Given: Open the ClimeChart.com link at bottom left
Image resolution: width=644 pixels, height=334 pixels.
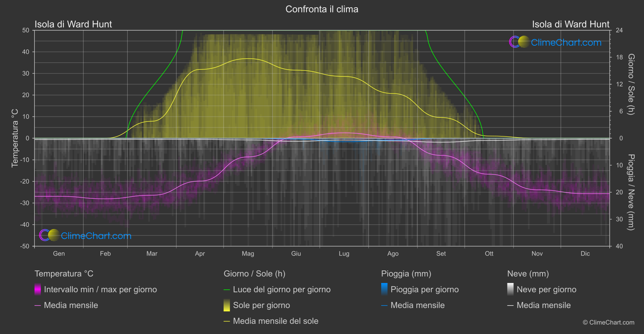Looking at the screenshot, I should [x=96, y=236].
